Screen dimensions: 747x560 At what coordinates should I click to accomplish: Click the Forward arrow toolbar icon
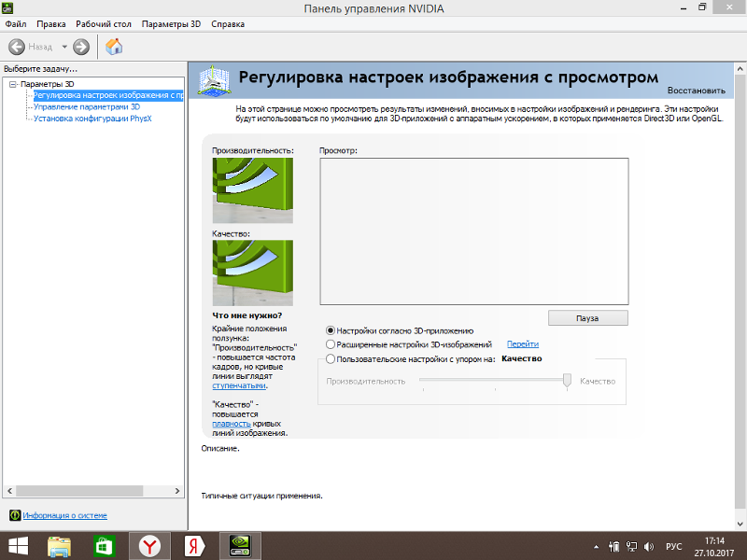click(x=81, y=47)
